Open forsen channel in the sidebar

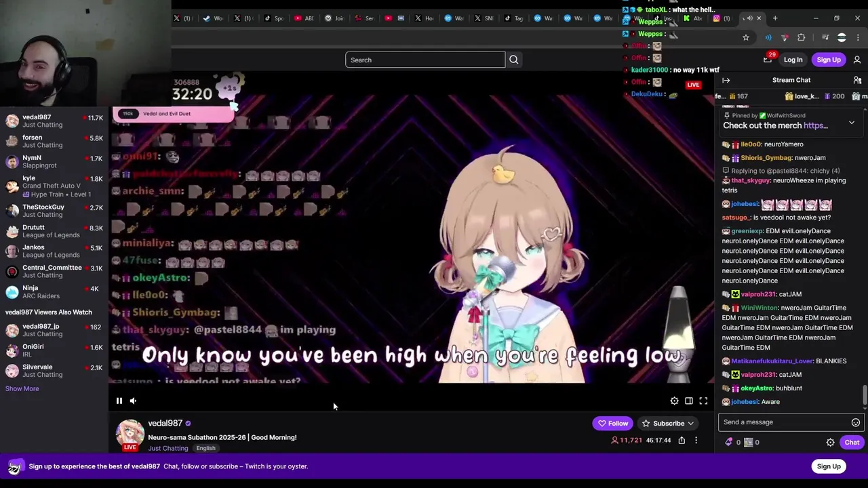54,141
